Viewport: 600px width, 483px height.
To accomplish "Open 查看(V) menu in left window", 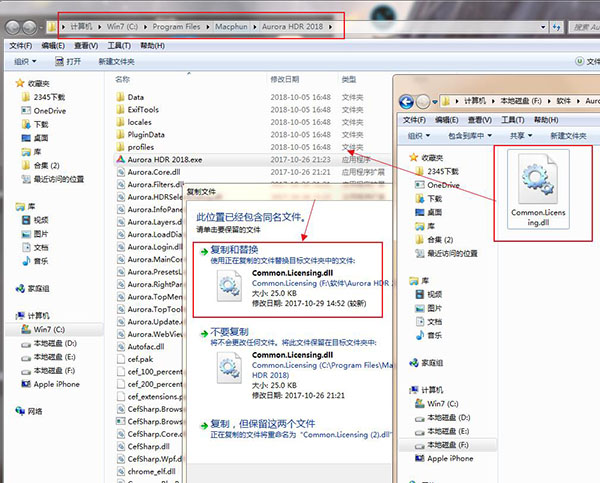I will (86, 46).
